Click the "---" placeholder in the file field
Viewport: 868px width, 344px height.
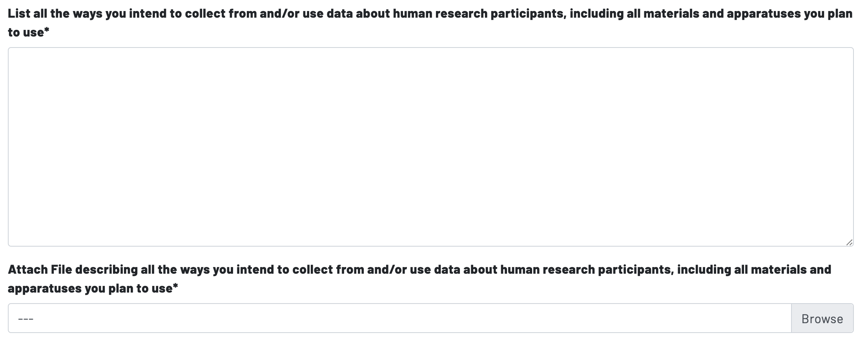[x=26, y=318]
